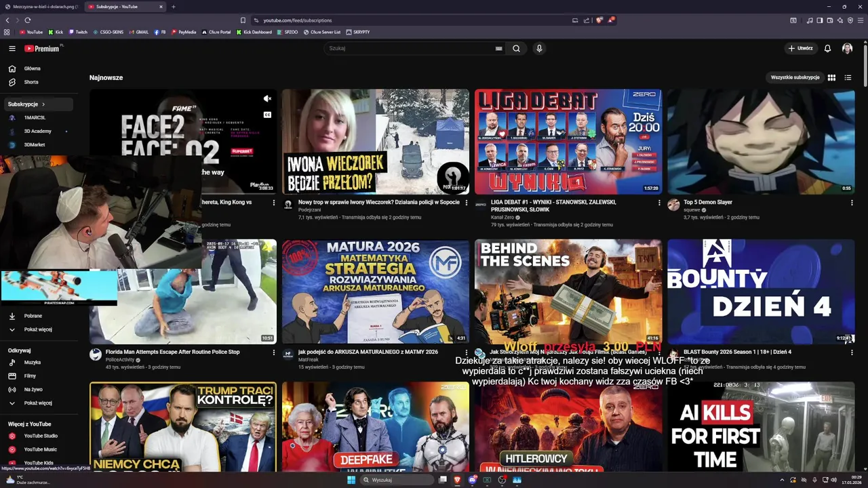The image size is (868, 488).
Task: Open options for Nowy trop Iwony Wieczorek video
Action: point(466,203)
